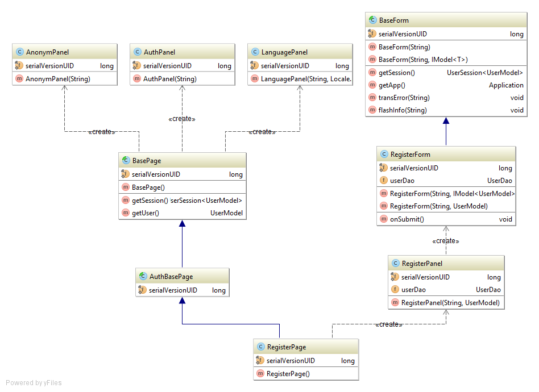Select RegisterForm(String, UserModel) constructor

(x=438, y=206)
